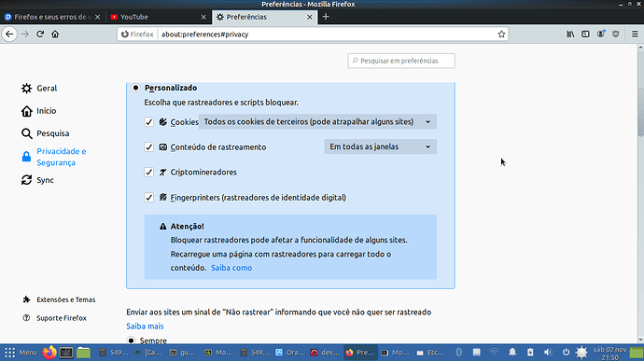The width and height of the screenshot is (644, 361).
Task: Open the Sync preferences section
Action: tap(37, 180)
